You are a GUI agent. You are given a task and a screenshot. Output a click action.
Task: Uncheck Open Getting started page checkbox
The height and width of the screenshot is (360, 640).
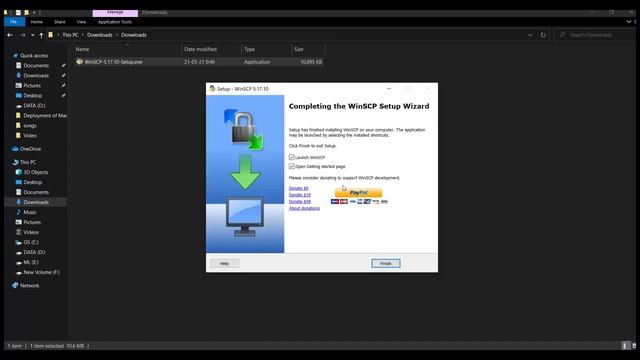tap(291, 166)
